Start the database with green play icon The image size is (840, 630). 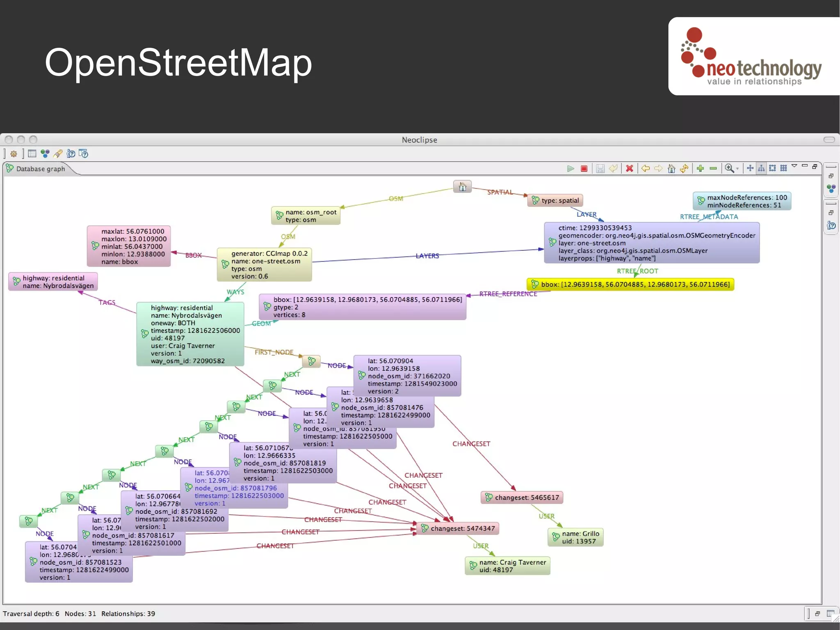tap(571, 168)
